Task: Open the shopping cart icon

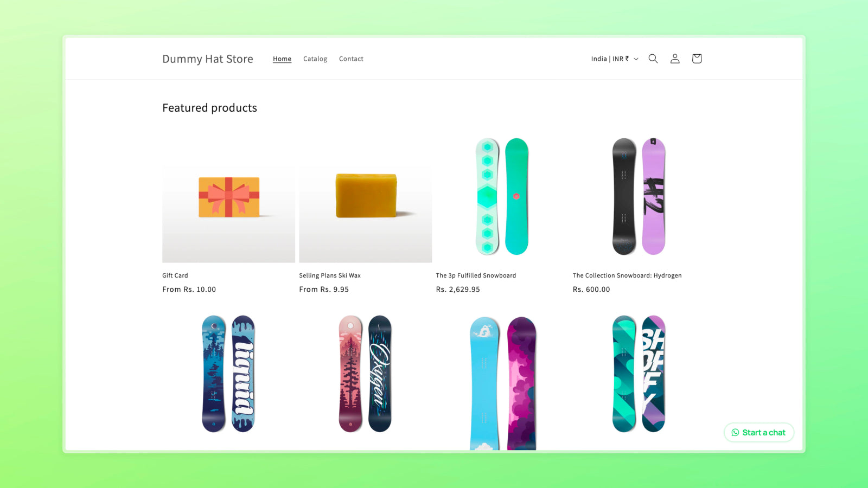Action: click(697, 59)
